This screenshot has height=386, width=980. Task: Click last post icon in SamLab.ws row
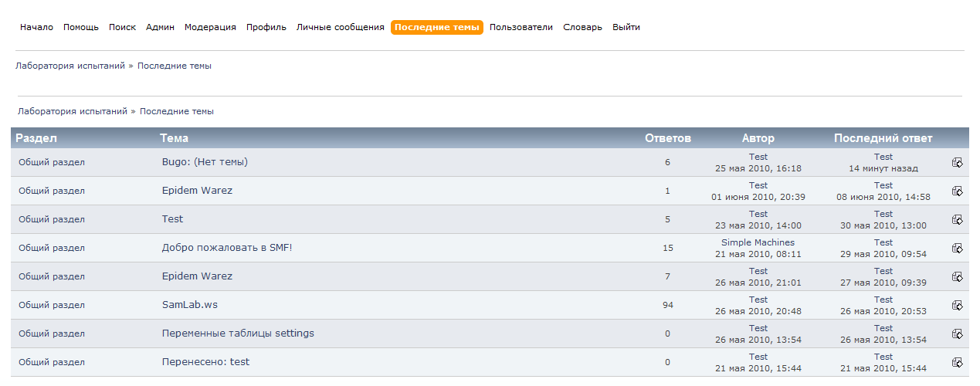(x=957, y=305)
